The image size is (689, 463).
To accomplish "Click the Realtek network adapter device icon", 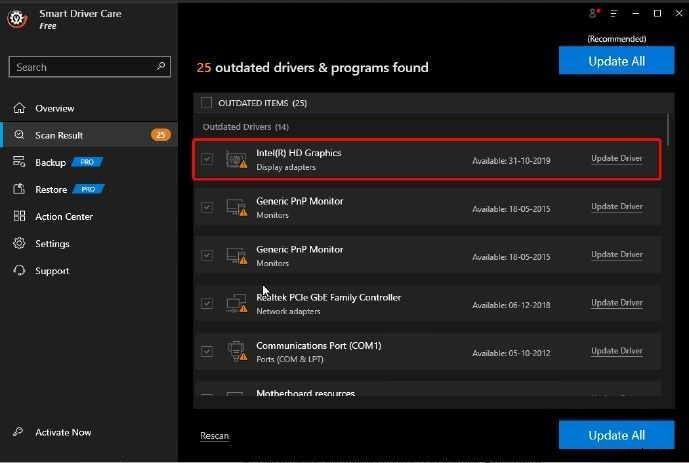I will [236, 303].
